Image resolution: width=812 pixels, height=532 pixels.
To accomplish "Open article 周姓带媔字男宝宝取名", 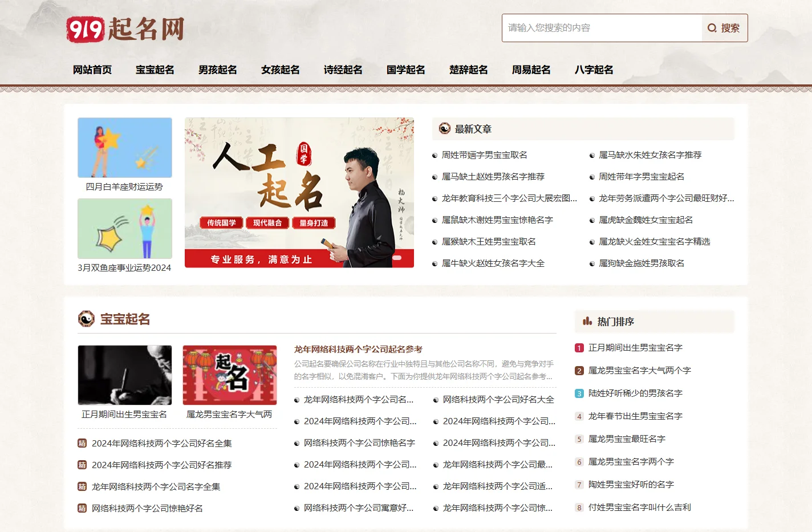I will click(484, 155).
